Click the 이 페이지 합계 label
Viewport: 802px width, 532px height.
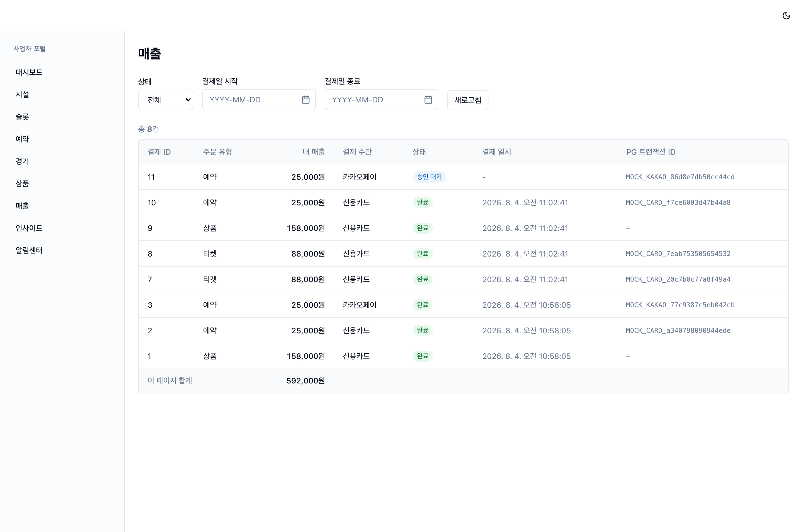click(x=170, y=381)
